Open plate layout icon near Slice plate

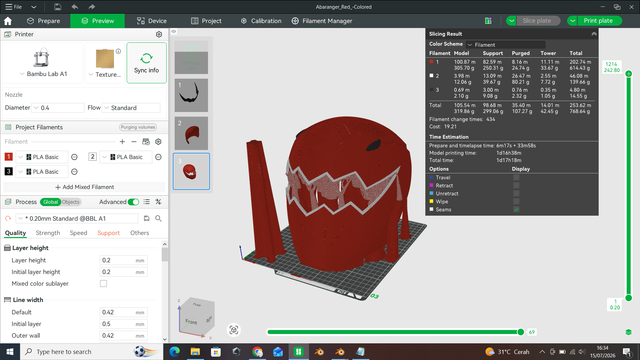(488, 21)
